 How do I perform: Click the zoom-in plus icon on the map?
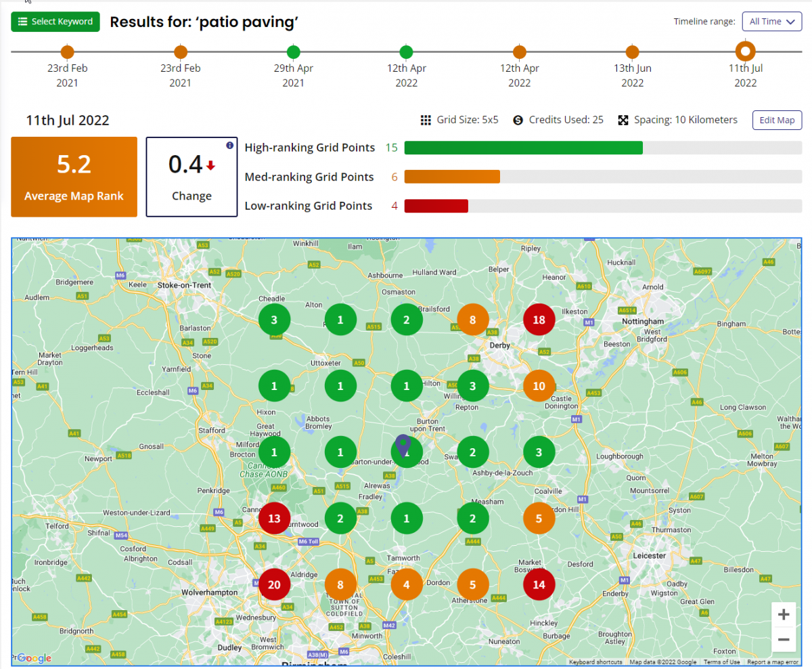tap(783, 614)
